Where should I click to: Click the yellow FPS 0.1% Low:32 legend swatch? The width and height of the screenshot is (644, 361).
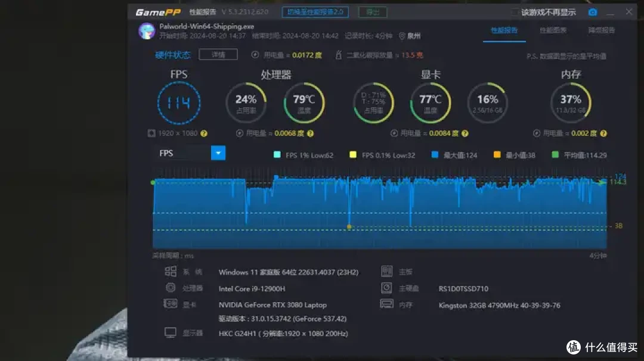coord(353,155)
